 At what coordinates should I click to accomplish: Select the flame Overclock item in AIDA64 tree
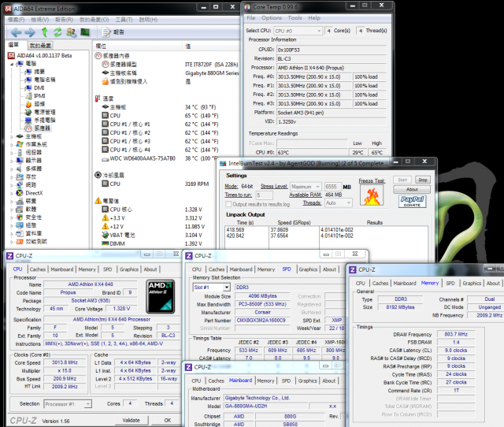[35, 104]
